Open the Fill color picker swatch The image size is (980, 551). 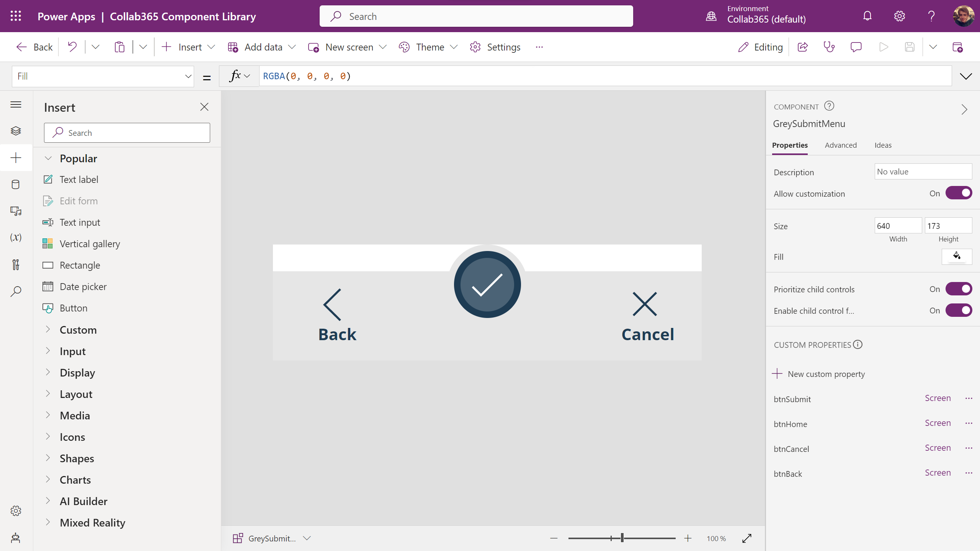[x=957, y=257]
